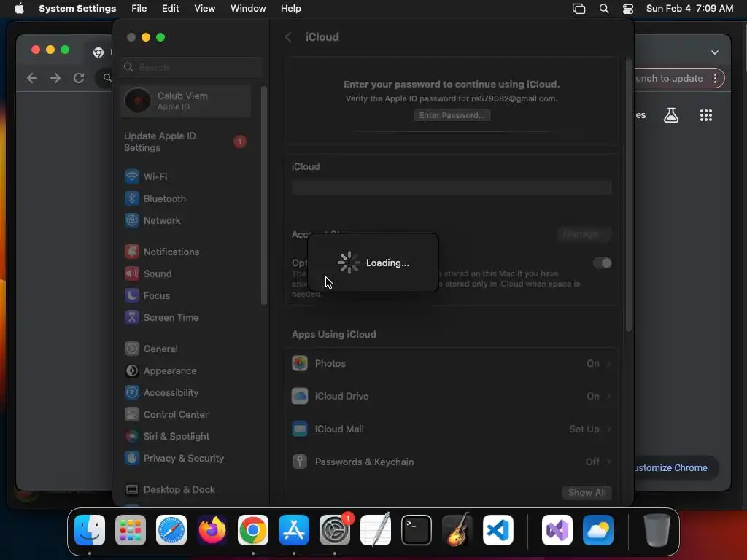Click the sidebar scrollbar
The width and height of the screenshot is (747, 560).
pos(263,195)
